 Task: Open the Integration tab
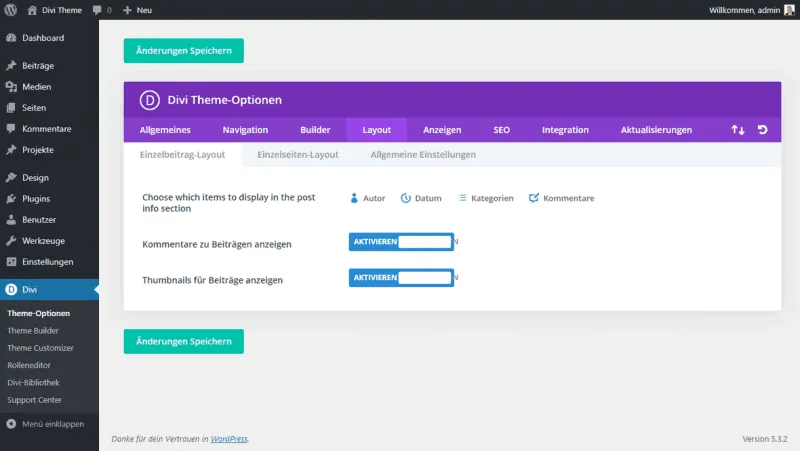[x=565, y=130]
